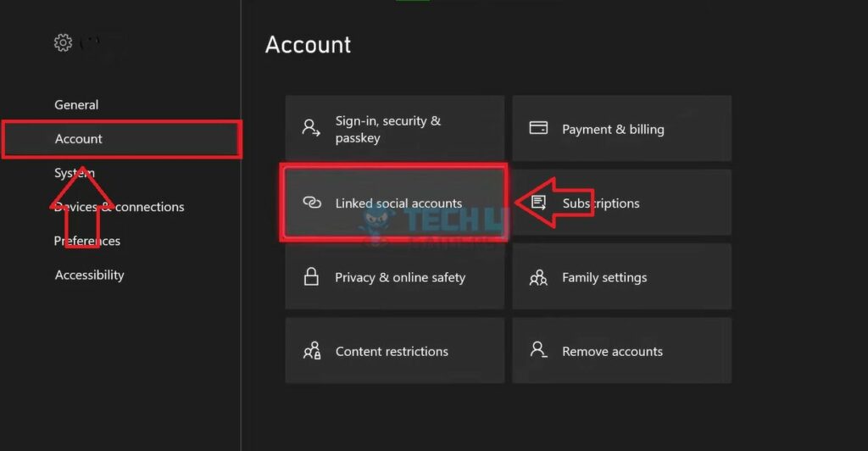Click the remove account person icon

click(x=538, y=349)
